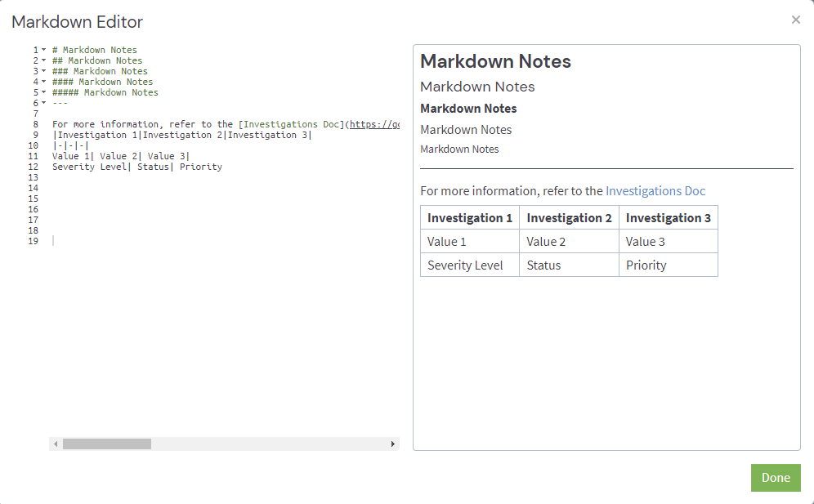Place the cursor on empty line 19
This screenshot has height=504, width=814.
click(52, 241)
